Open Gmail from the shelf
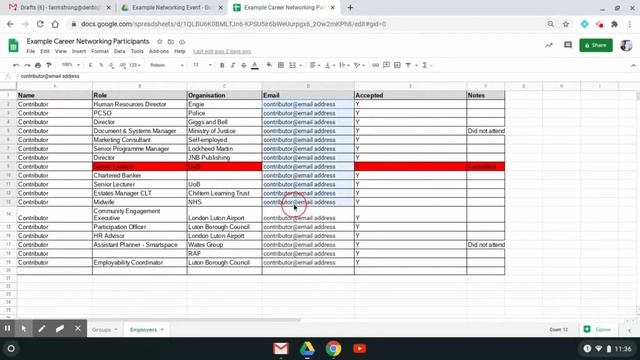 280,349
